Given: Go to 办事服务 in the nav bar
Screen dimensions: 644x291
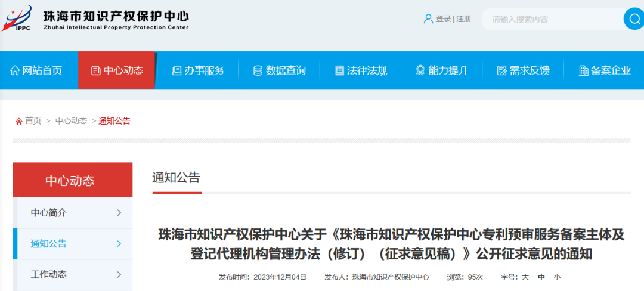Looking at the screenshot, I should tap(199, 70).
